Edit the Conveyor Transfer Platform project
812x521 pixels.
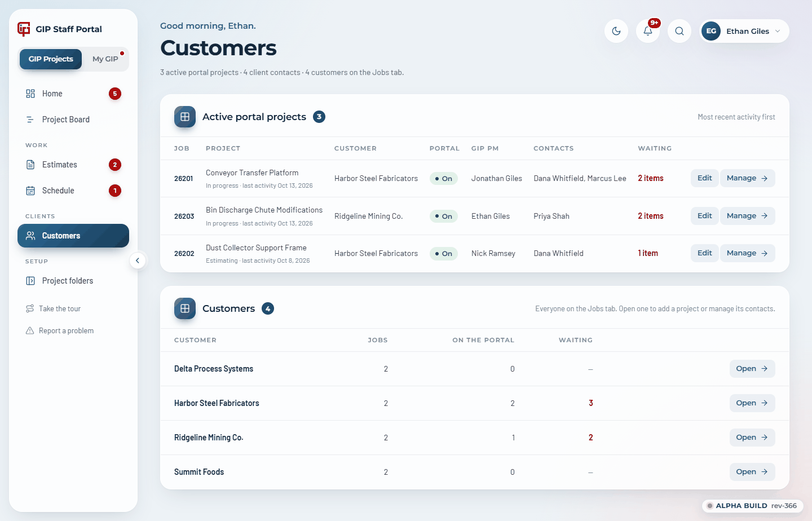click(705, 178)
